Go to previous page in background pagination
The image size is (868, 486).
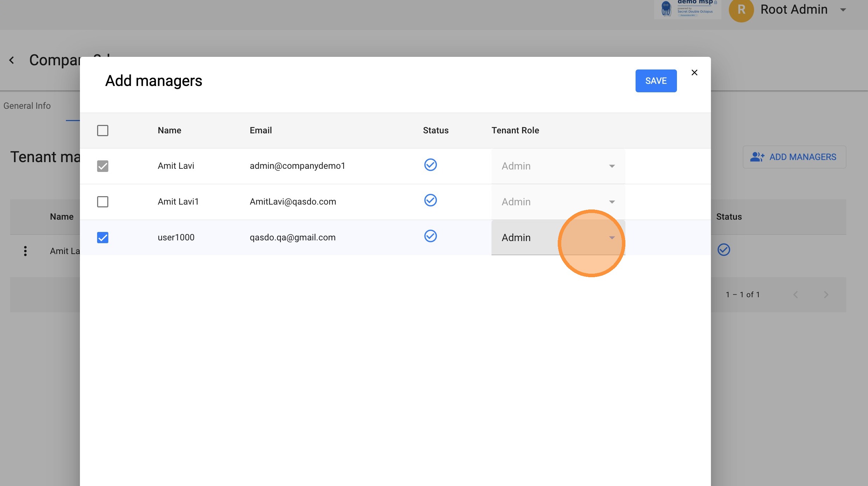(x=795, y=295)
